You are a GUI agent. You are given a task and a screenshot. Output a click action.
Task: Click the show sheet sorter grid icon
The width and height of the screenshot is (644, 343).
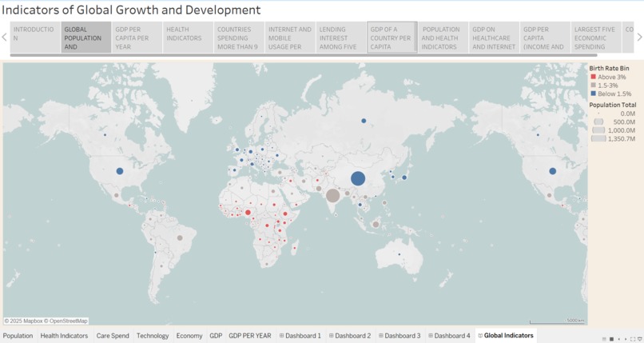click(x=604, y=339)
